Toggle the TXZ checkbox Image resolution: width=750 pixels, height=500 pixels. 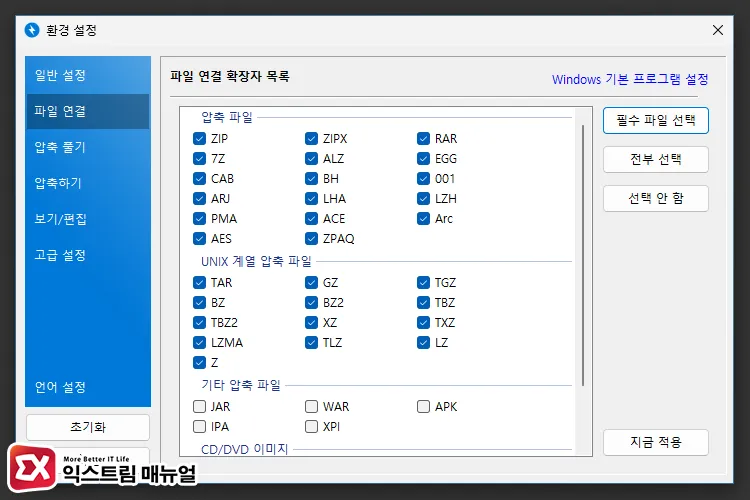pos(423,322)
